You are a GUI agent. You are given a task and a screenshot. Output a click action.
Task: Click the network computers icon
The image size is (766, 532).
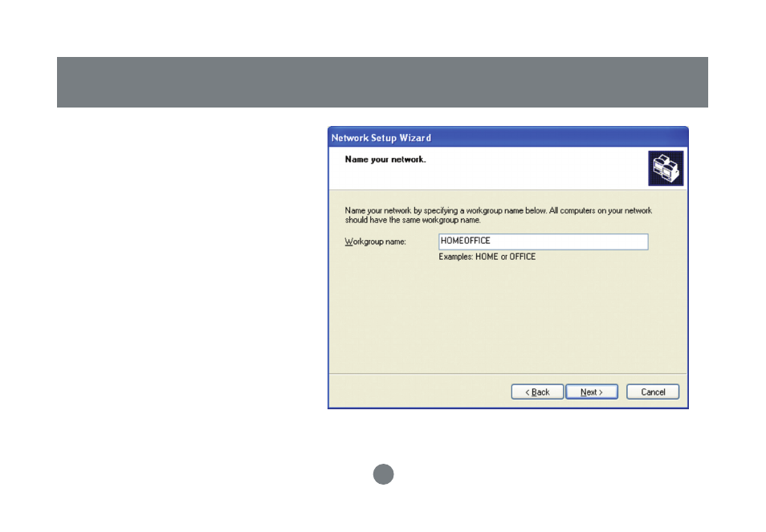click(666, 169)
